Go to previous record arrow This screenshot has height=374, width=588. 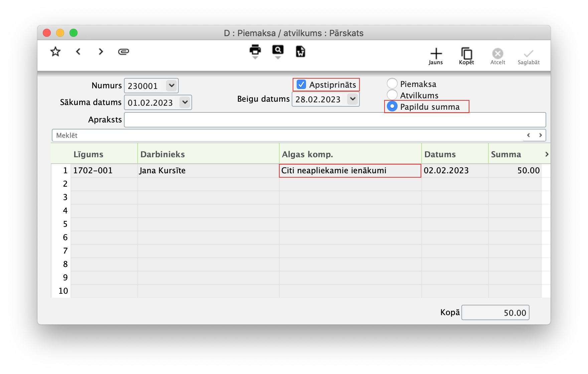78,52
